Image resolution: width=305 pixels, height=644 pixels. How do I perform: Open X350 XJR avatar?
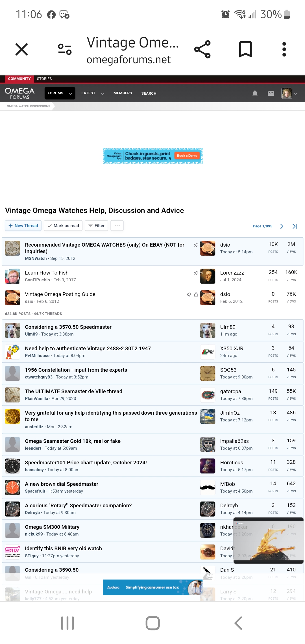coord(208,352)
